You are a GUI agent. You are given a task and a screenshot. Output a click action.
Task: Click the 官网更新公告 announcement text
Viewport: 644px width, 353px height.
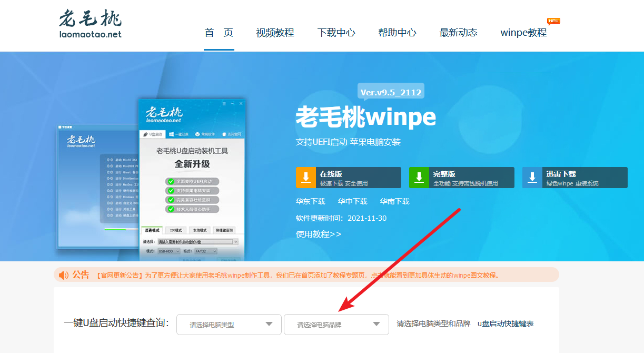(x=298, y=275)
